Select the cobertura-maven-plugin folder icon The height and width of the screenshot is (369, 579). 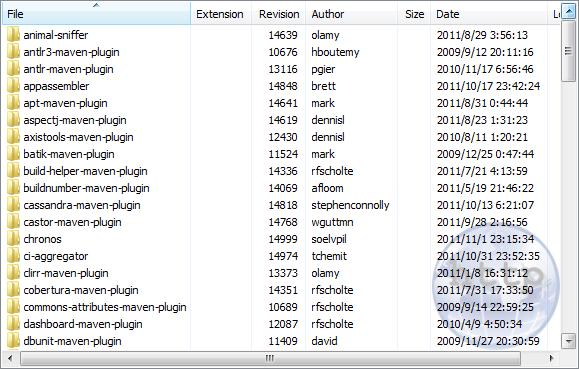tap(13, 290)
